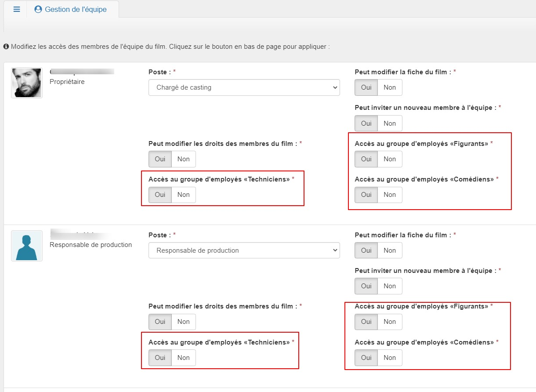Set Non for production manager's Techniciens access

pyautogui.click(x=184, y=358)
